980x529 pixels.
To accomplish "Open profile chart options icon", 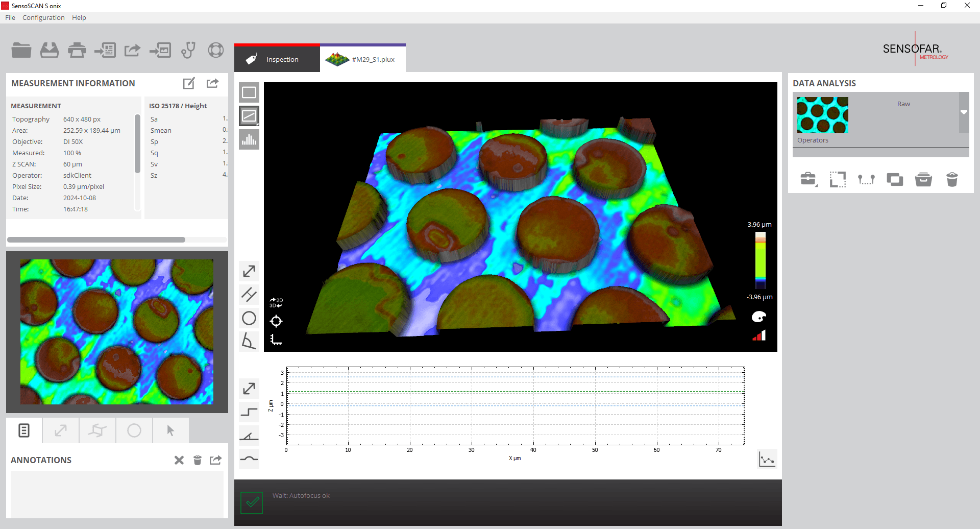I will tap(767, 459).
